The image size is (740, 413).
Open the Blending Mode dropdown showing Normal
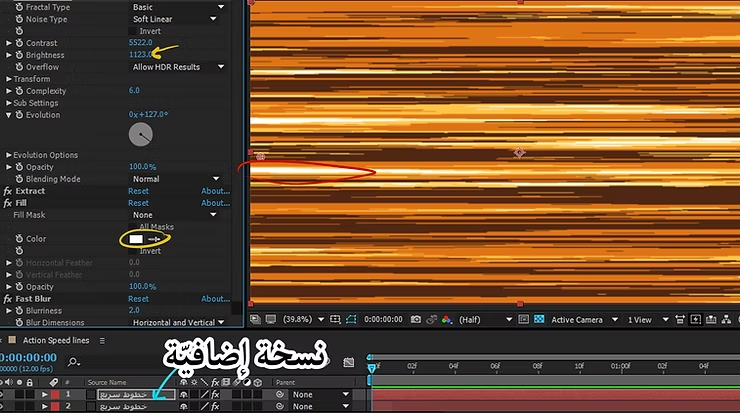175,179
